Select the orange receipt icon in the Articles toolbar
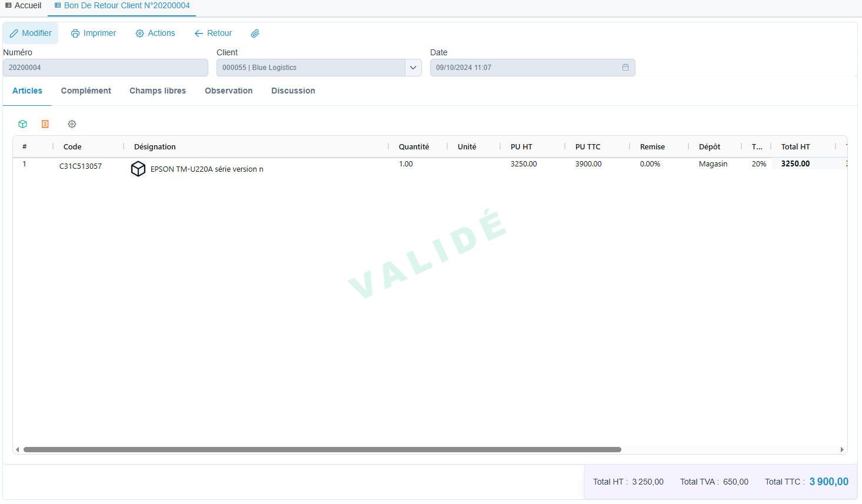 click(x=45, y=124)
